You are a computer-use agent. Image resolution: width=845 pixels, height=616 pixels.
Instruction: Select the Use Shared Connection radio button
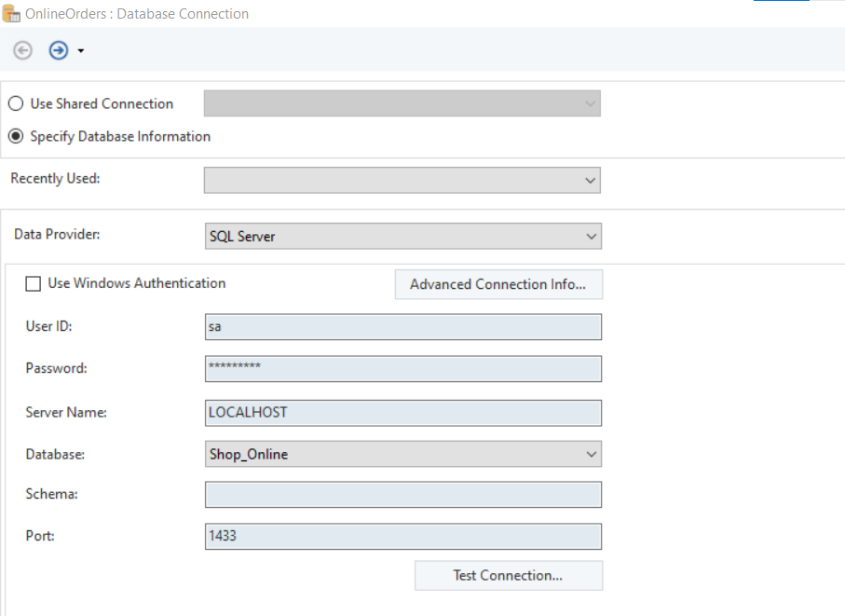point(14,103)
